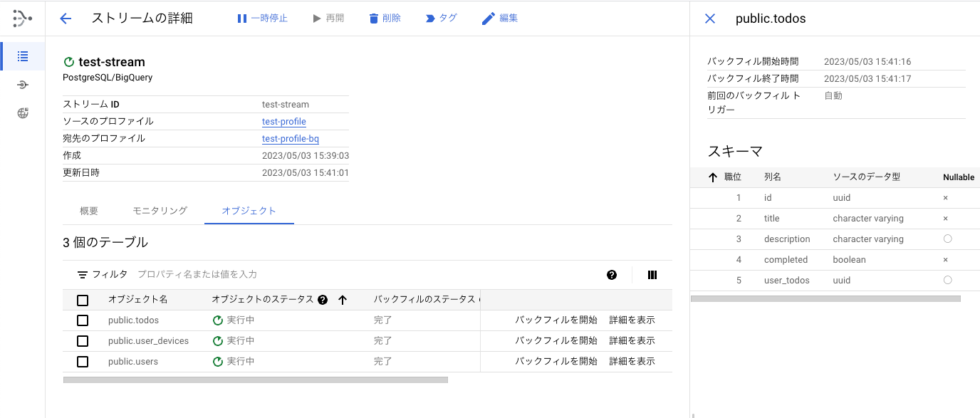Image resolution: width=980 pixels, height=418 pixels.
Task: Click the Datastream logo icon
Action: pos(23,19)
